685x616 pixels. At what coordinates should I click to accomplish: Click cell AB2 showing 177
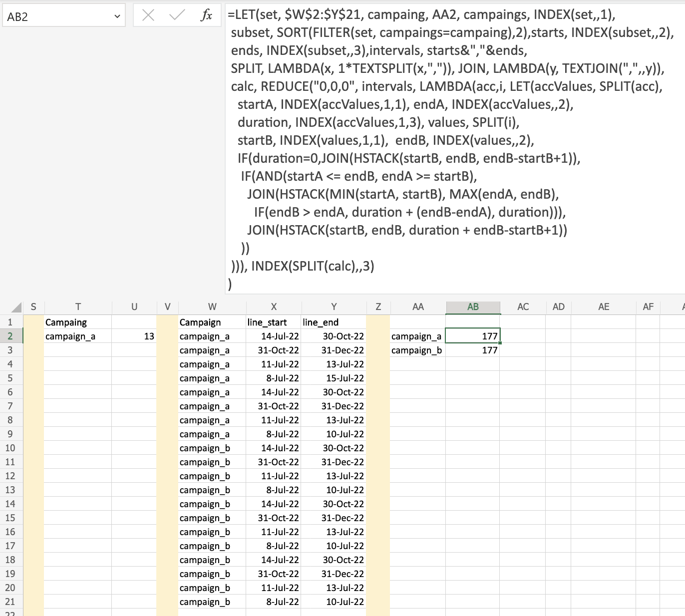[473, 336]
